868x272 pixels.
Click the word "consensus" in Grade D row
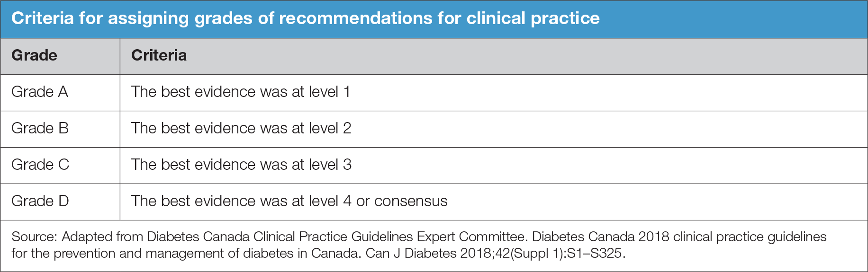click(x=411, y=201)
